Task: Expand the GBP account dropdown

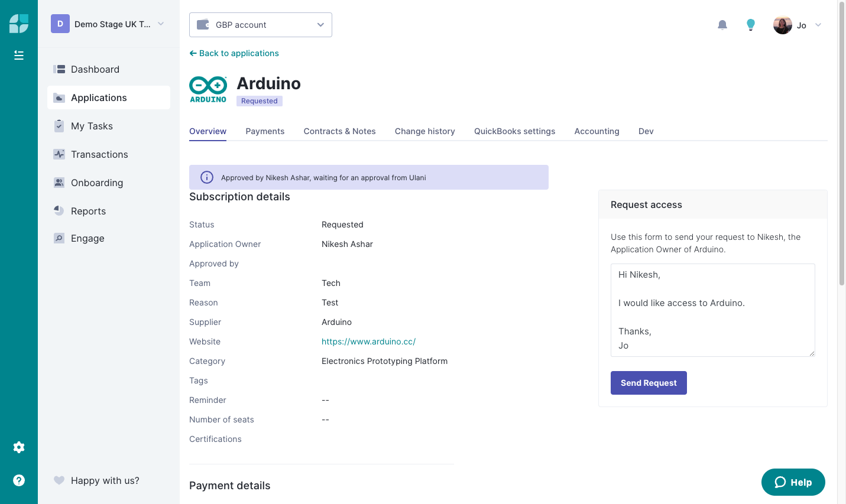Action: (x=261, y=25)
